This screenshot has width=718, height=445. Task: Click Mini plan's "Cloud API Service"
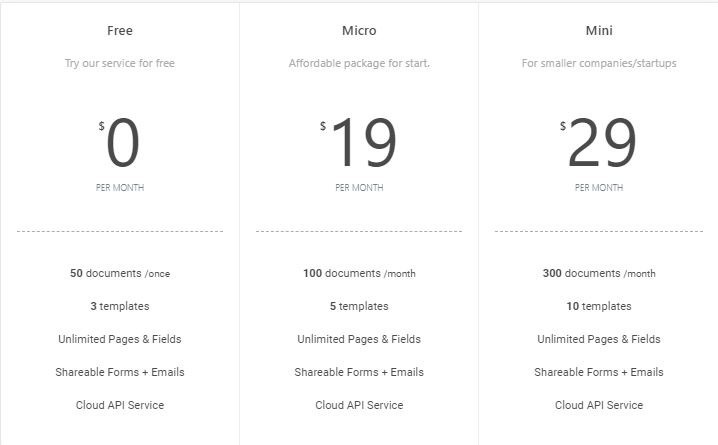click(x=599, y=405)
